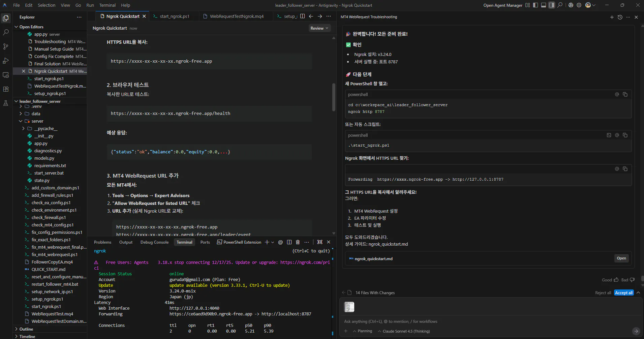Image resolution: width=644 pixels, height=339 pixels.
Task: Toggle the primary side bar layout
Action: pos(535,5)
